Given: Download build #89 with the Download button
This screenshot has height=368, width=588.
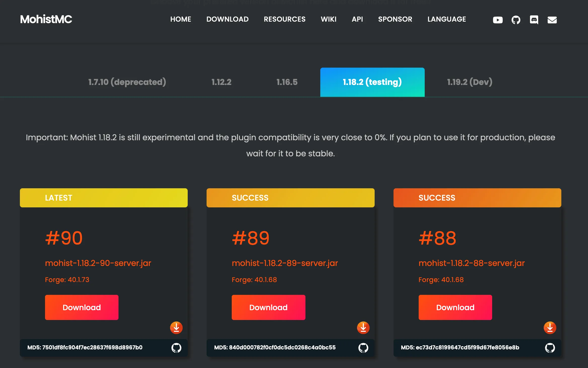Looking at the screenshot, I should click(268, 307).
